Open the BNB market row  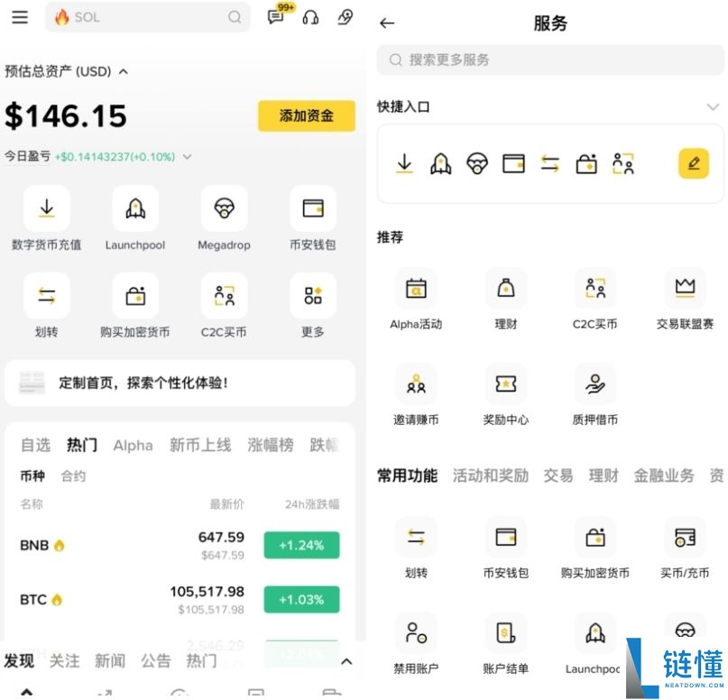click(x=180, y=545)
